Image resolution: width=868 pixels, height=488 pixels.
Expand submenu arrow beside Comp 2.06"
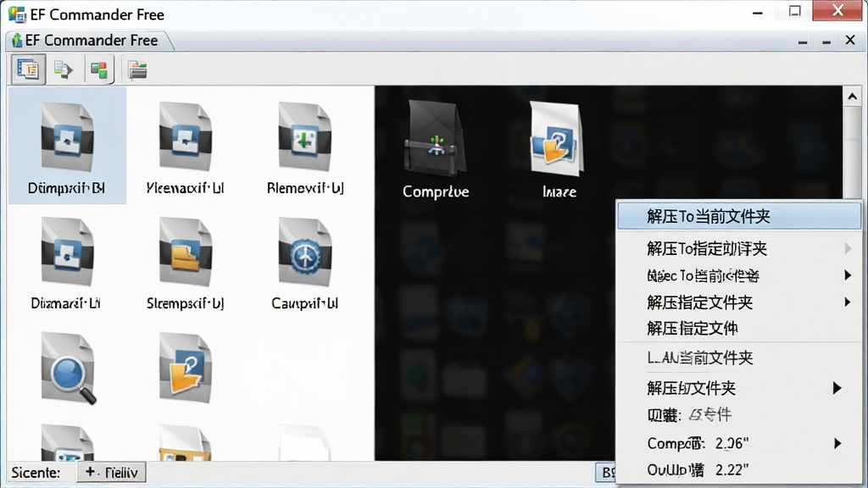837,443
